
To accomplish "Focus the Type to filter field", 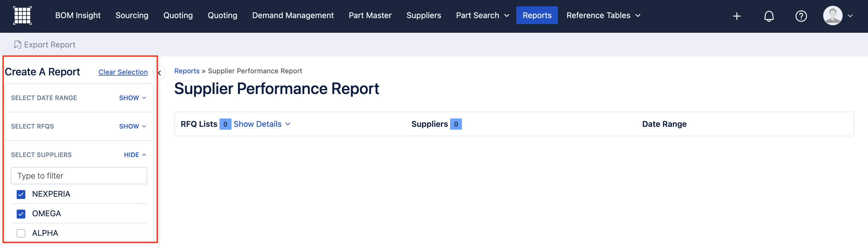I will (x=79, y=176).
